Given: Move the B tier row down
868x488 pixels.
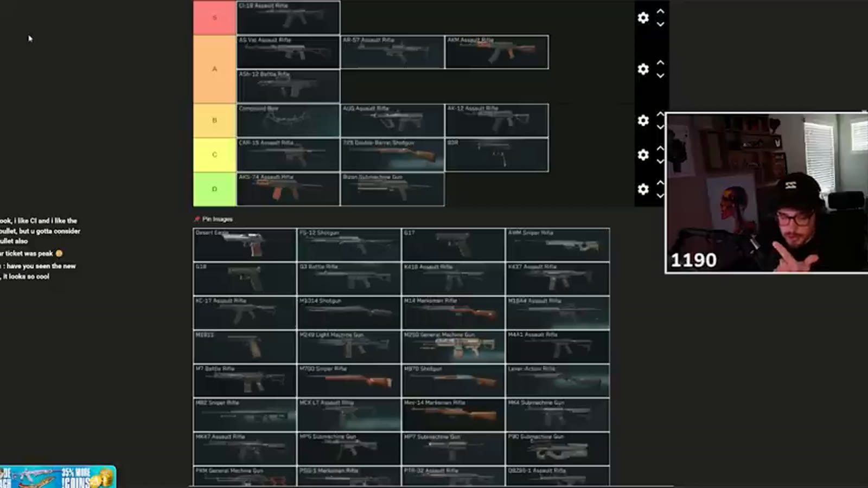Looking at the screenshot, I should [660, 127].
